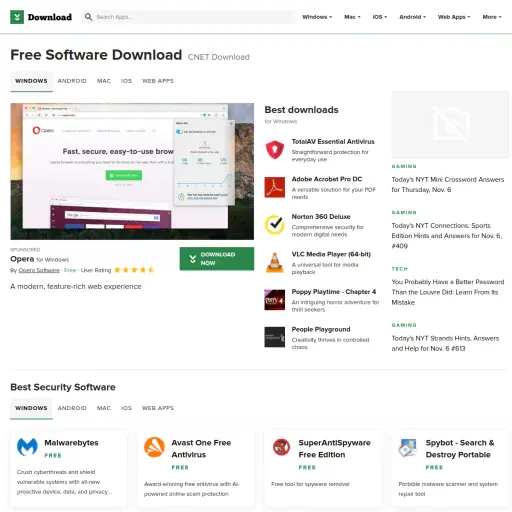The image size is (512, 512).
Task: Open the TotalAV Essential Antivirus shield icon
Action: (275, 150)
